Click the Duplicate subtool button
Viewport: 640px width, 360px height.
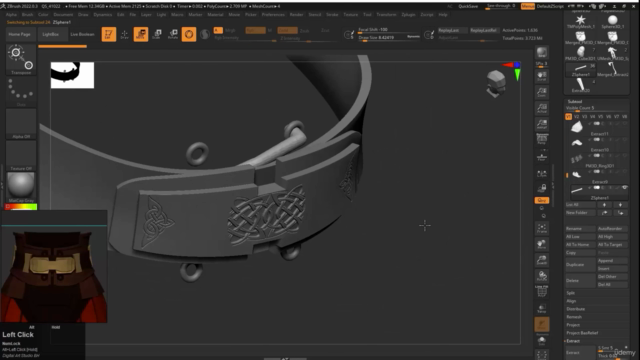pos(580,264)
